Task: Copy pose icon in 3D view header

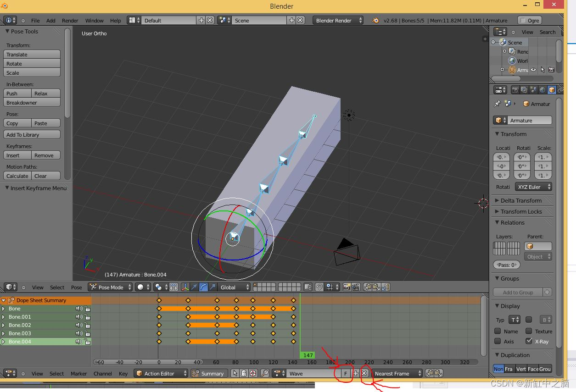Action: (368, 287)
